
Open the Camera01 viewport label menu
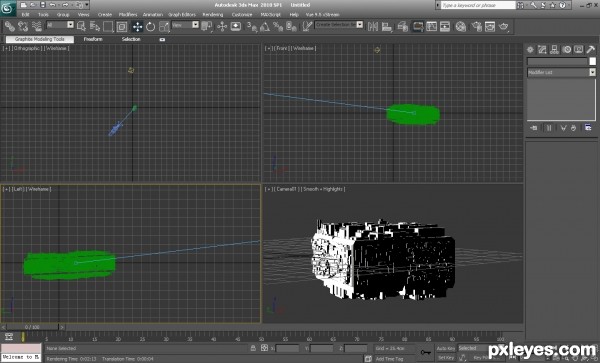point(286,189)
